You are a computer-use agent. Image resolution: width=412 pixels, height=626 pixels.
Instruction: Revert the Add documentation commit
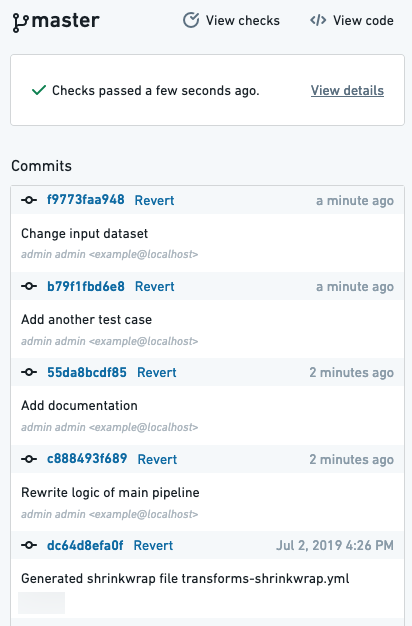(157, 372)
